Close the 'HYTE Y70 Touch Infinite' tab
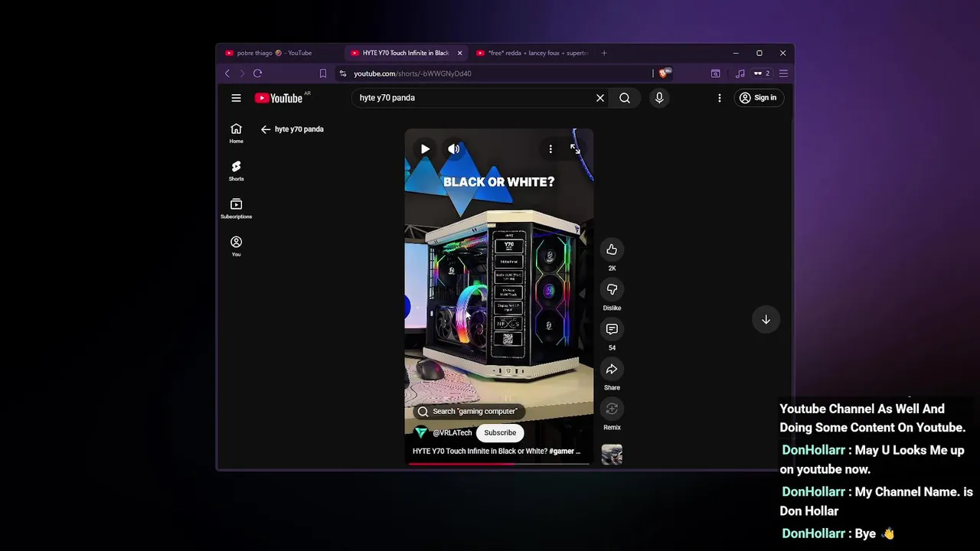 [459, 53]
